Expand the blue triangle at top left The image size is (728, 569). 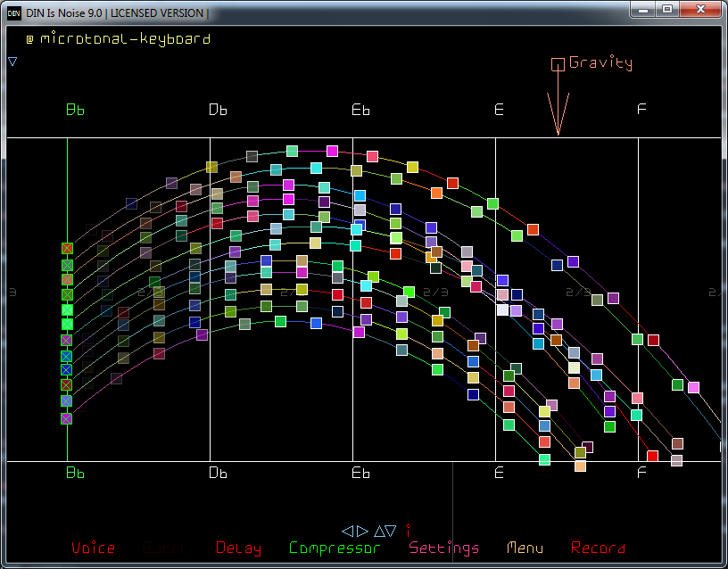point(12,62)
